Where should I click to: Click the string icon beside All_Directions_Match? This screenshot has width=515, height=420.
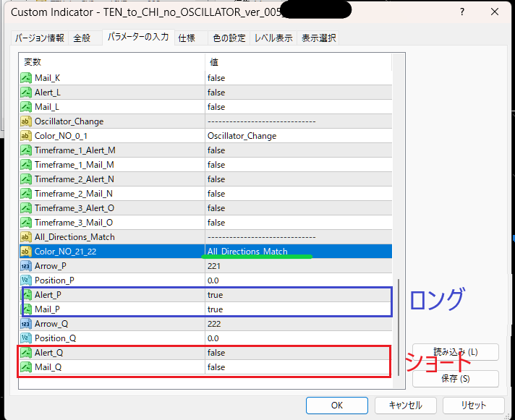tap(26, 237)
